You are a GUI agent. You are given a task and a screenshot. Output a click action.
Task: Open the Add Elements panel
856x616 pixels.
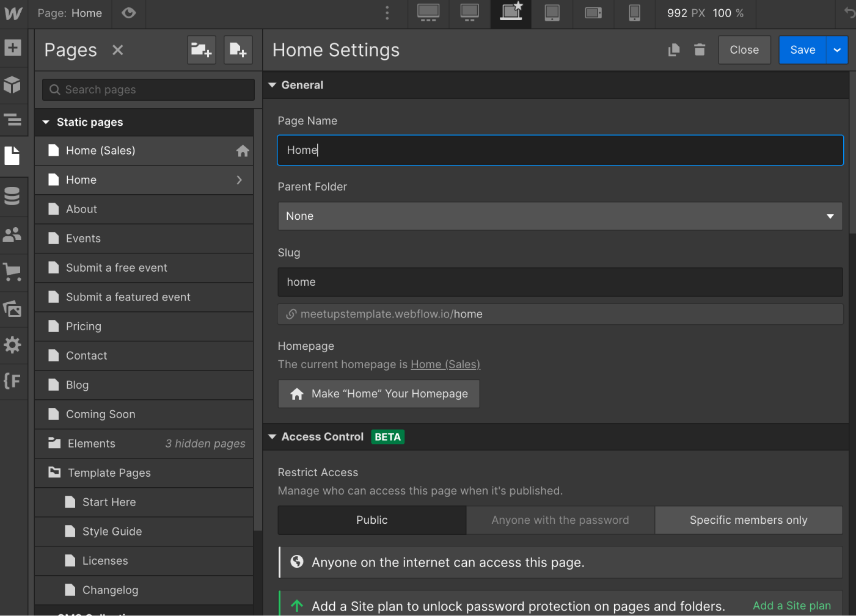pos(13,48)
